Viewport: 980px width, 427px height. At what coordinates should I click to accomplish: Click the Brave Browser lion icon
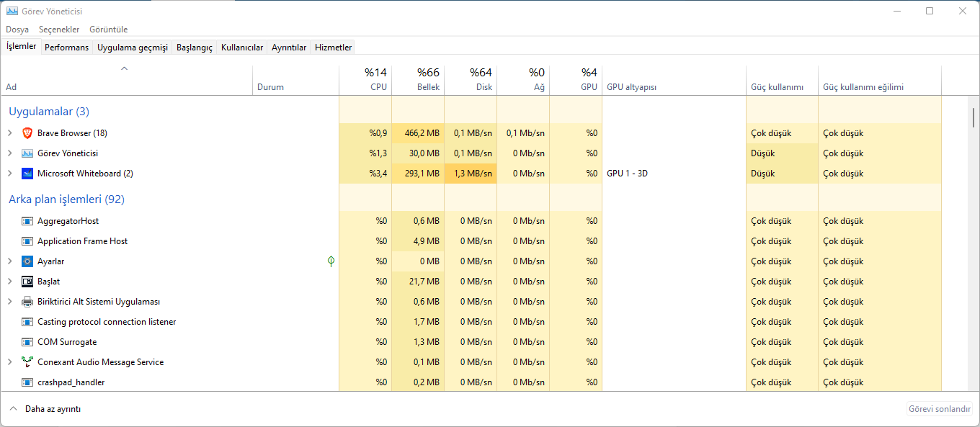click(27, 133)
